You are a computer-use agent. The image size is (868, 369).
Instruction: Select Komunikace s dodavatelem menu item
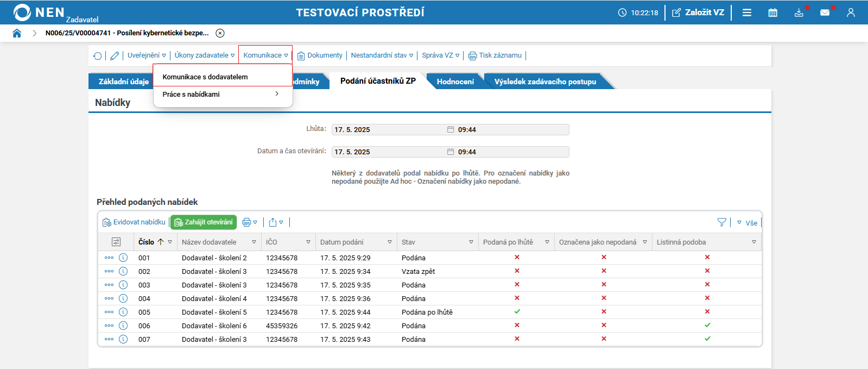pos(205,77)
